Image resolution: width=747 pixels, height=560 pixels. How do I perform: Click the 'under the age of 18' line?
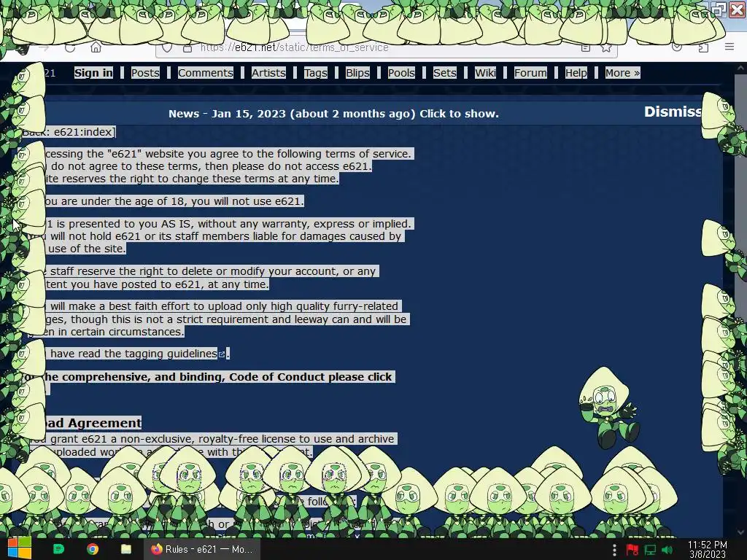[x=174, y=201]
